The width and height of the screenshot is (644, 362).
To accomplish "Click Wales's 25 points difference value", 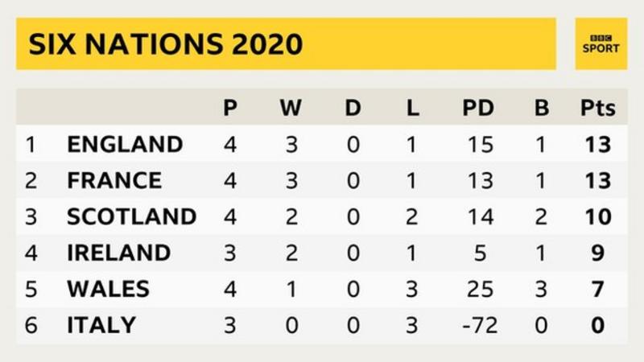I will click(480, 289).
